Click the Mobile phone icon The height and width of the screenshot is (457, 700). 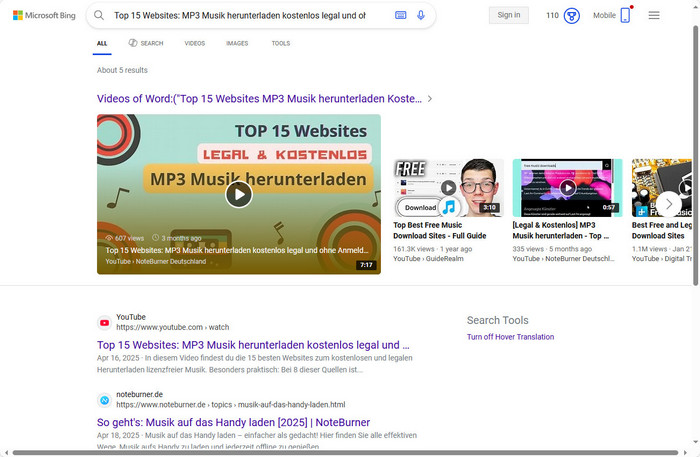point(625,15)
